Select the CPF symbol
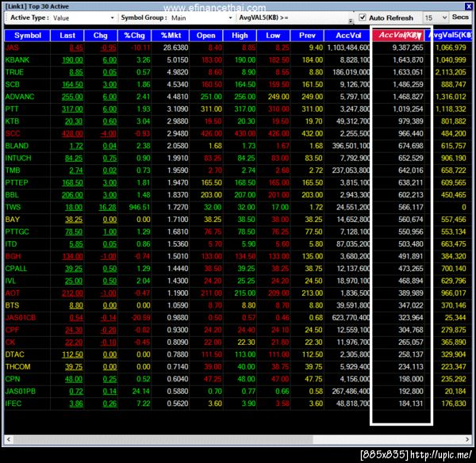 click(x=12, y=330)
